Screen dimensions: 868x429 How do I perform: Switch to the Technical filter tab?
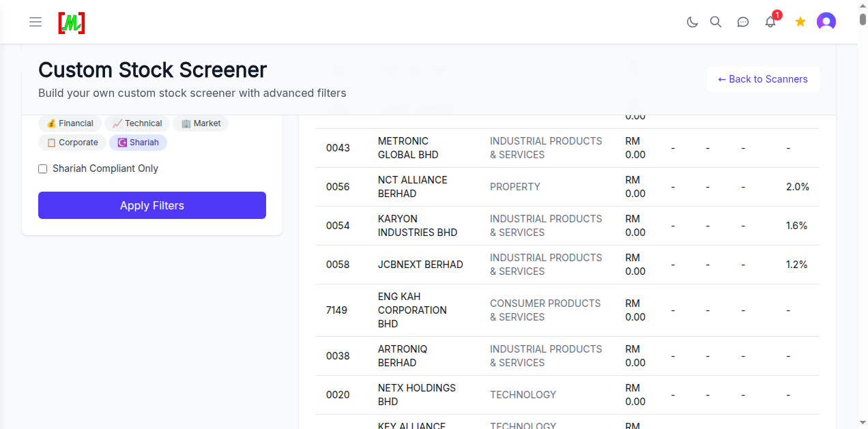(x=137, y=123)
